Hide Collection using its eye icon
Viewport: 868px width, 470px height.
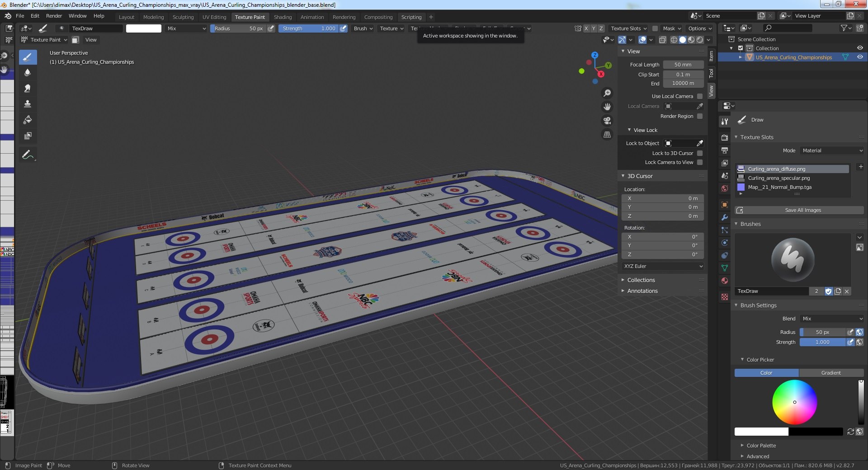click(x=860, y=48)
